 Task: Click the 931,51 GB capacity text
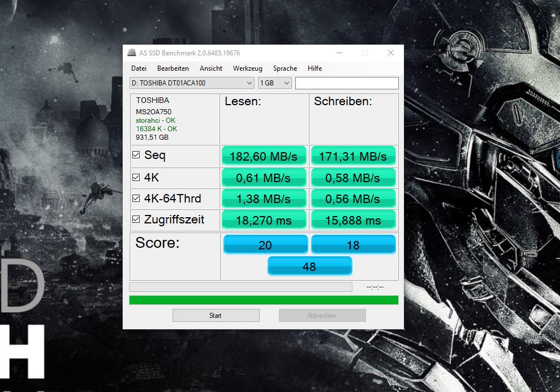(152, 137)
